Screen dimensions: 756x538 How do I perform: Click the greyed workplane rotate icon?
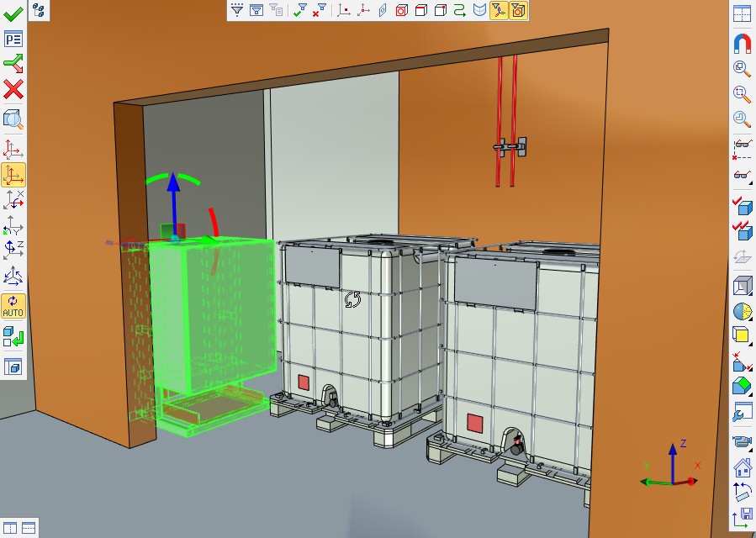[743, 256]
